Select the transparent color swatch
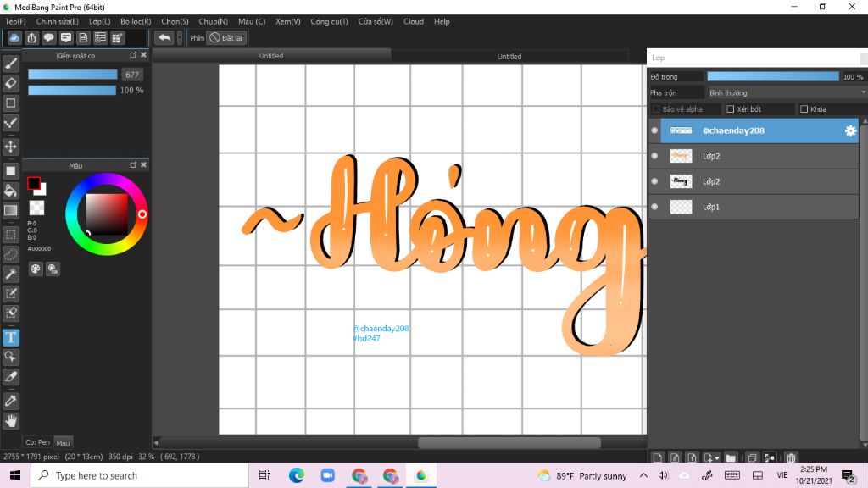The width and height of the screenshot is (868, 488). (x=36, y=208)
